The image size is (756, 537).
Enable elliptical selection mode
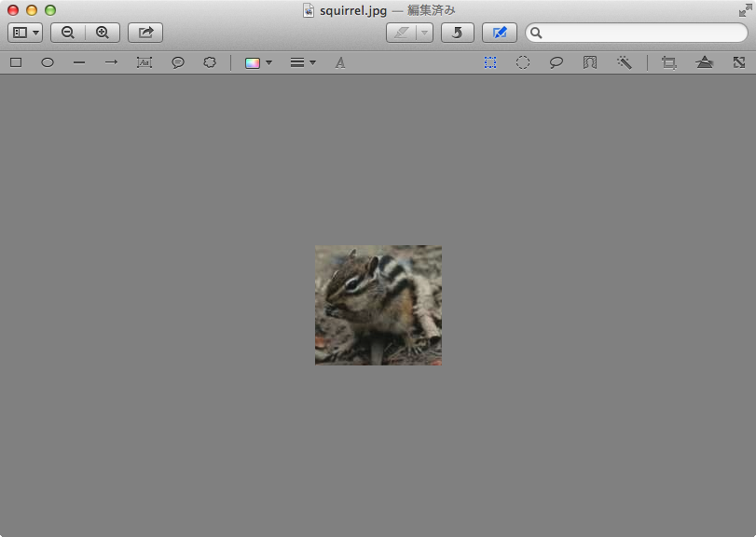[x=523, y=62]
